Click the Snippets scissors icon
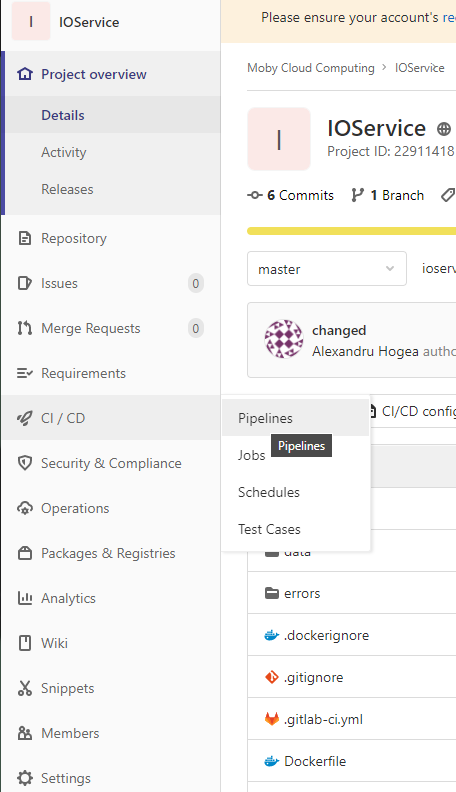 click(24, 687)
